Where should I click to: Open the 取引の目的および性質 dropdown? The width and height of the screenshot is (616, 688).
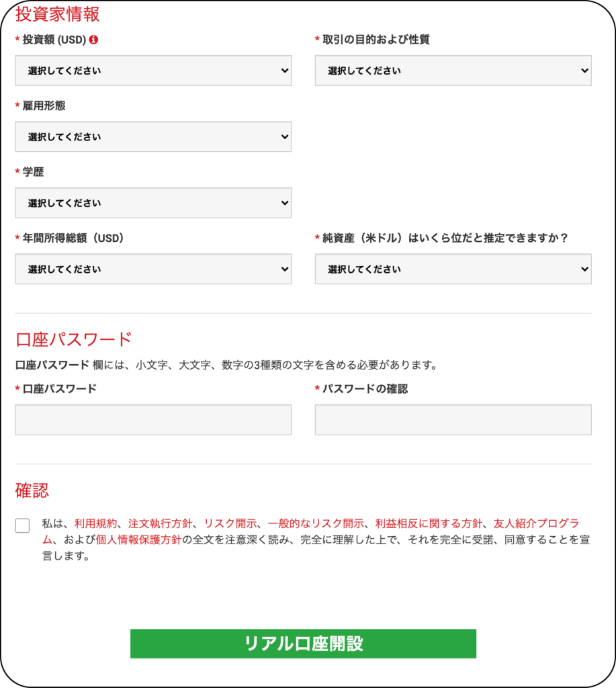[453, 70]
